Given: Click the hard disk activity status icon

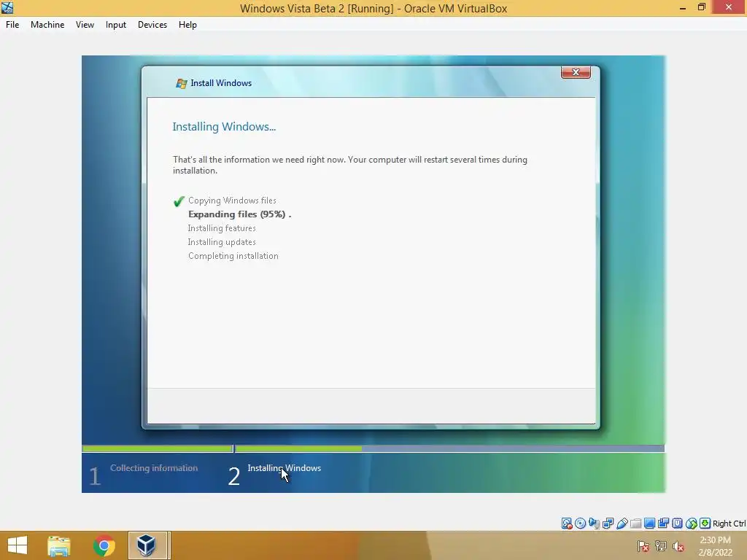Looking at the screenshot, I should 566,524.
